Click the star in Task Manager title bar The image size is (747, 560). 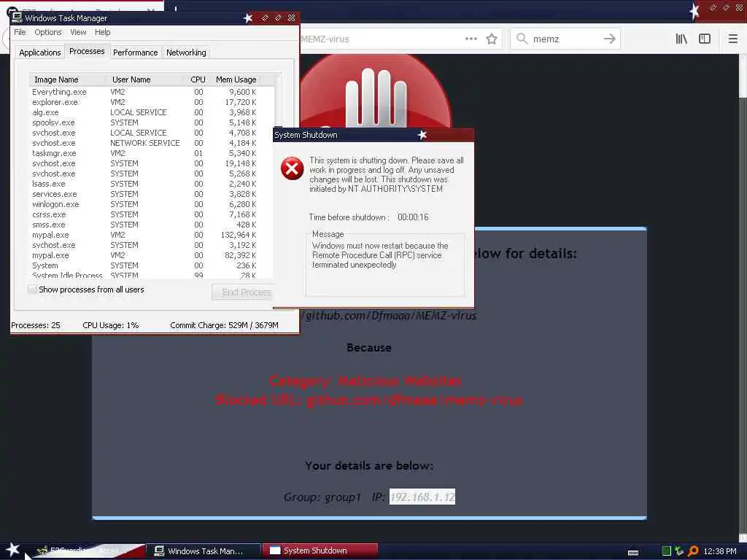click(248, 18)
